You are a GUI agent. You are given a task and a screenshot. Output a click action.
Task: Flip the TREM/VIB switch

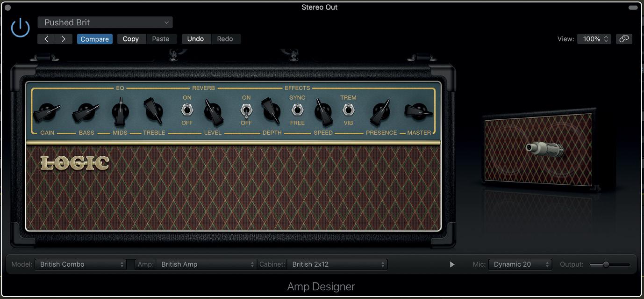348,110
